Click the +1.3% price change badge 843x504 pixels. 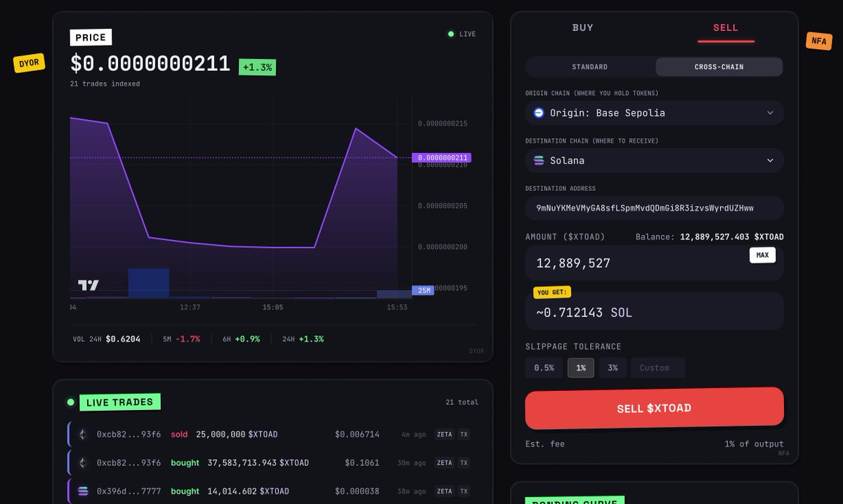click(x=257, y=67)
